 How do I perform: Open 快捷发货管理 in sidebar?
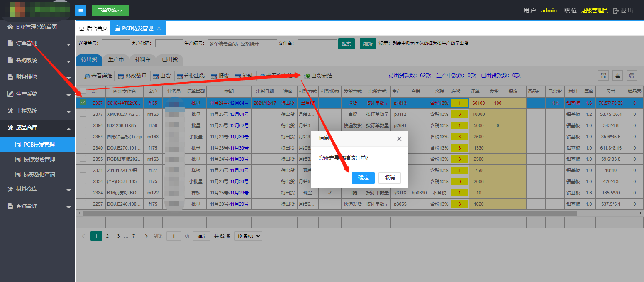[39, 159]
